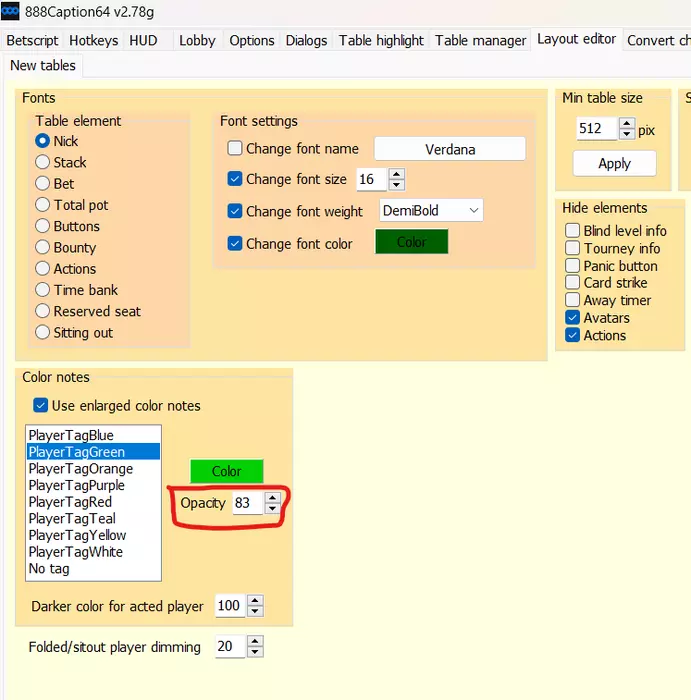Open the Table manager tab

(480, 41)
